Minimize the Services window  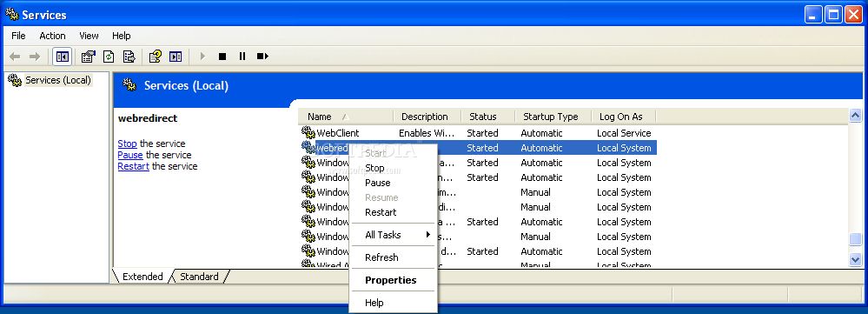[x=814, y=15]
